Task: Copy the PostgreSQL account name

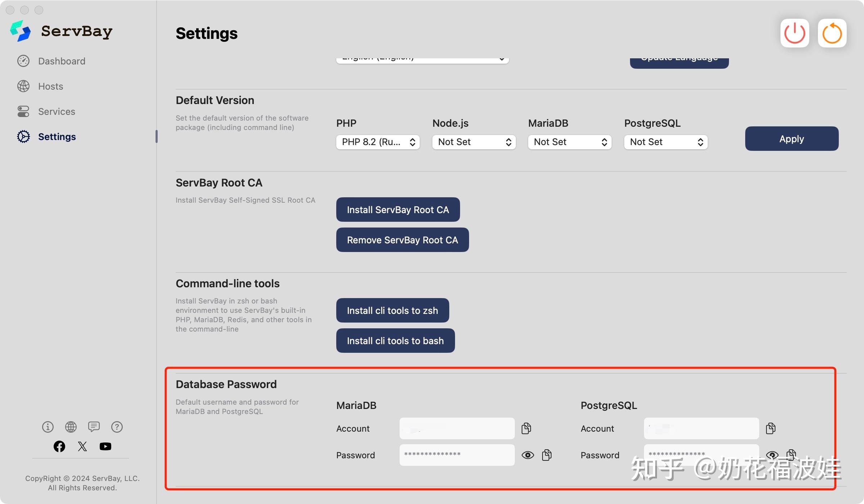Action: [x=770, y=428]
